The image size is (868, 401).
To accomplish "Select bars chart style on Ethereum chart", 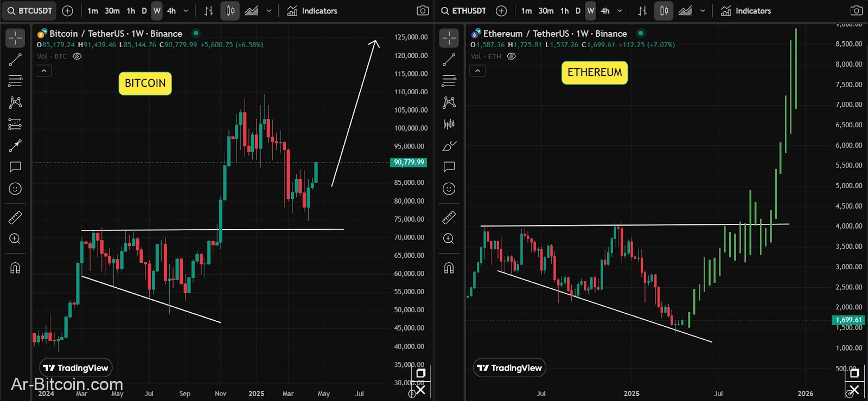I will point(643,11).
